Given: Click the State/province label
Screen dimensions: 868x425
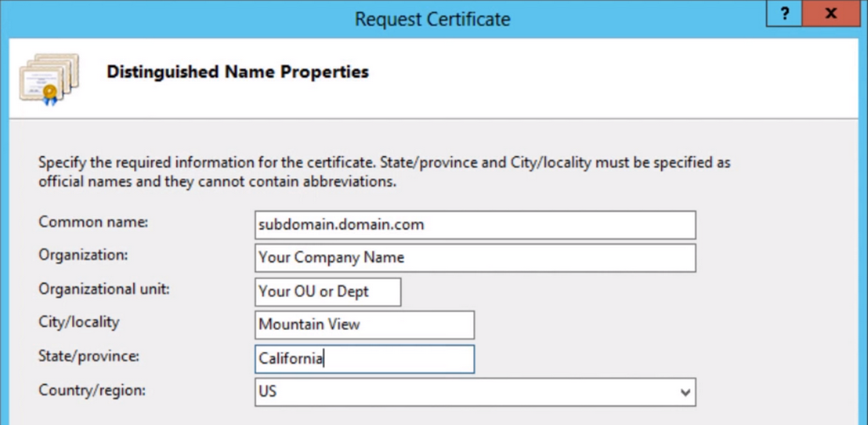Looking at the screenshot, I should coord(89,356).
